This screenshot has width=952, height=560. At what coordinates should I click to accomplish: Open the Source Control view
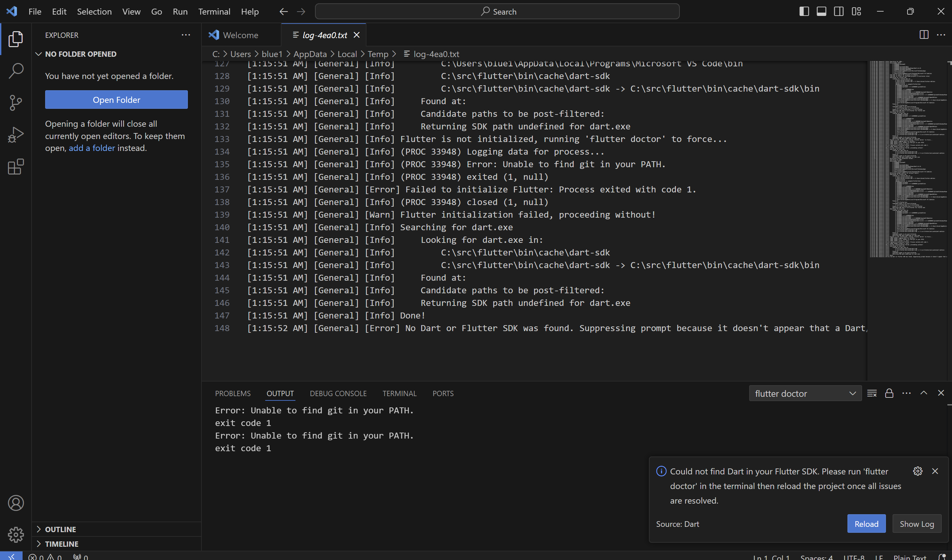point(16,102)
